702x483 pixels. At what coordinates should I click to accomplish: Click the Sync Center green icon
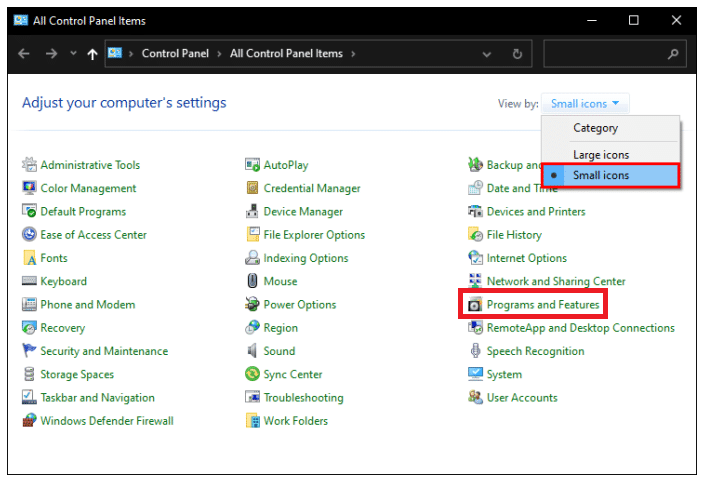coord(253,374)
